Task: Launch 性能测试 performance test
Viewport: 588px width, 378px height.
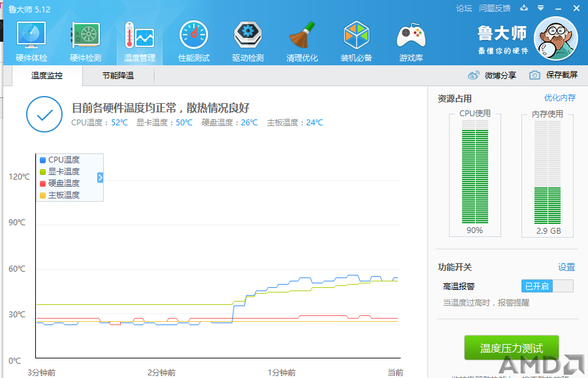Action: [x=194, y=42]
